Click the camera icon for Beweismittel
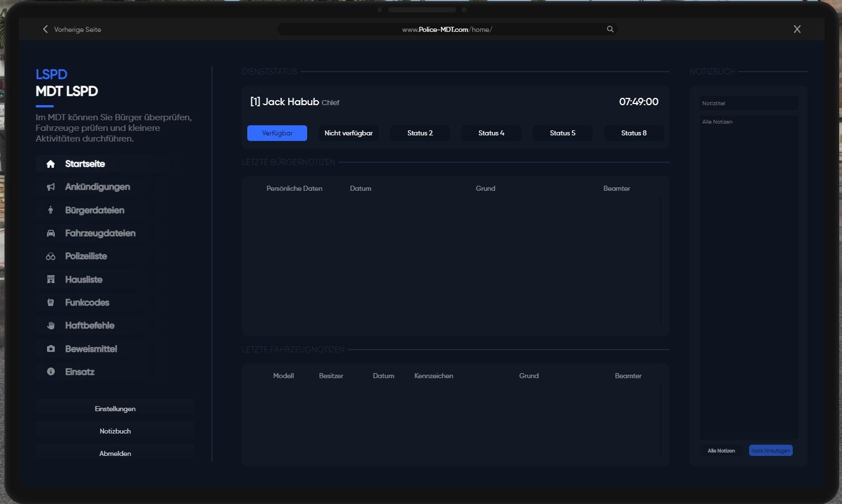 50,348
